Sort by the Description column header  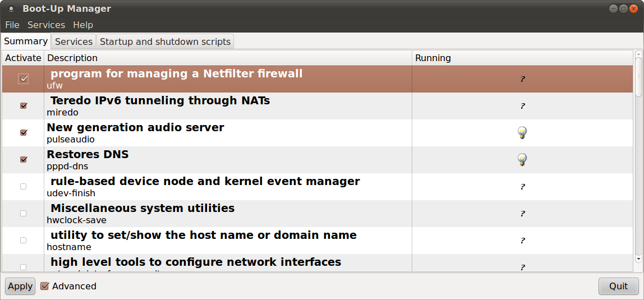228,58
